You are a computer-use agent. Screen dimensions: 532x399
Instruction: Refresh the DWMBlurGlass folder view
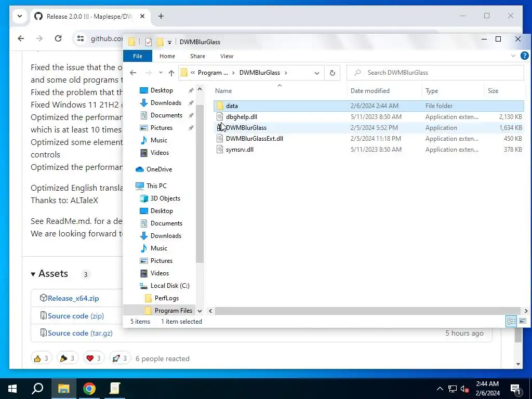(332, 73)
